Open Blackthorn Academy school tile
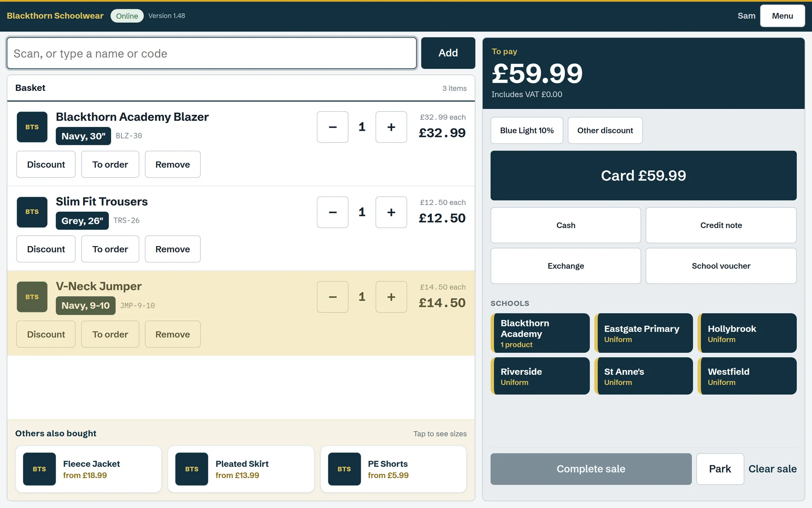 pyautogui.click(x=540, y=333)
